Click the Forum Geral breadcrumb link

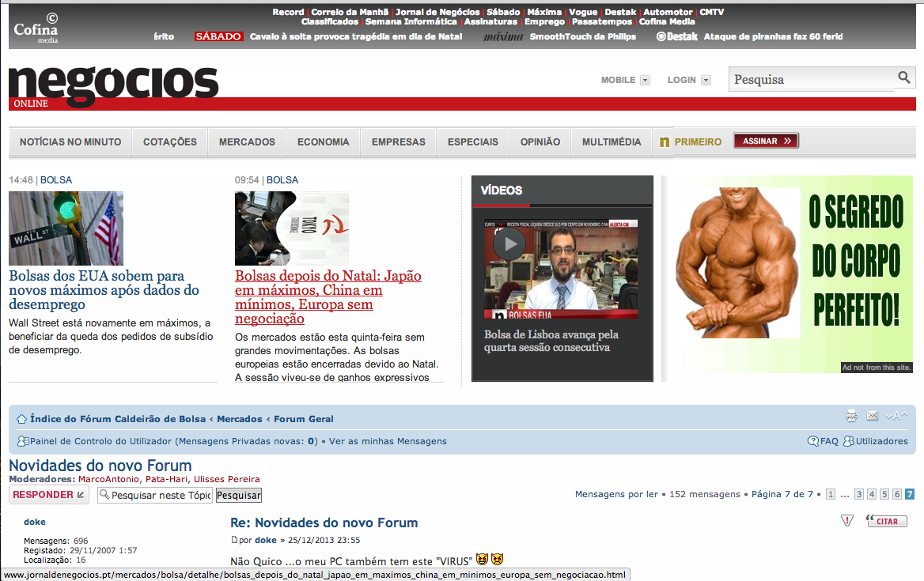304,418
